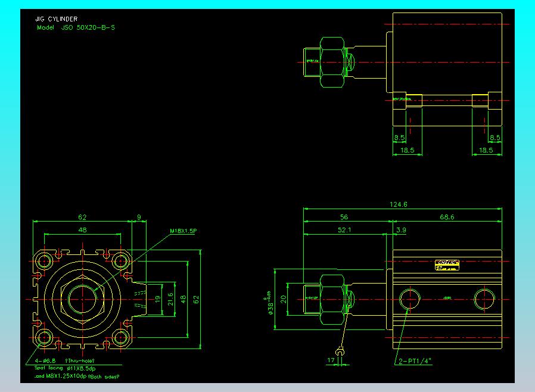This screenshot has width=535, height=392.
Task: Click the "21.6" vertical dimension
Action: coord(170,299)
